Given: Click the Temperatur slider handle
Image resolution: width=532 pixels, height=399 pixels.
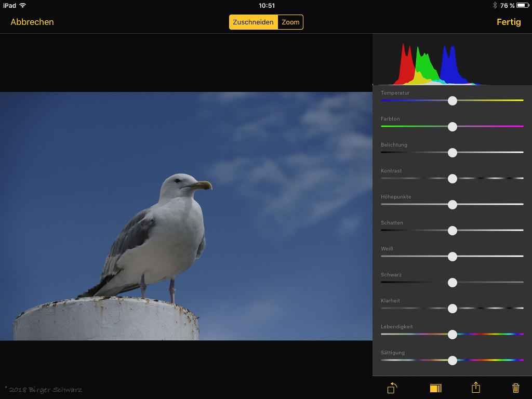Looking at the screenshot, I should tap(452, 100).
